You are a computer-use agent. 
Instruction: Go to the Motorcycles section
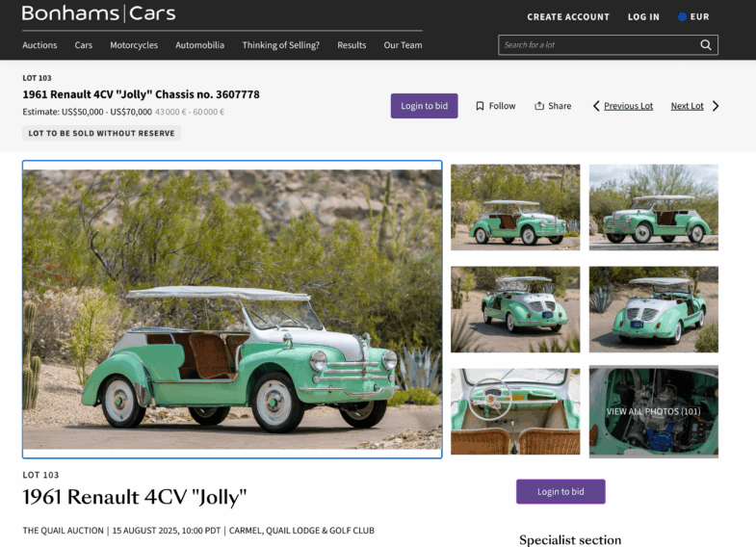pos(134,45)
